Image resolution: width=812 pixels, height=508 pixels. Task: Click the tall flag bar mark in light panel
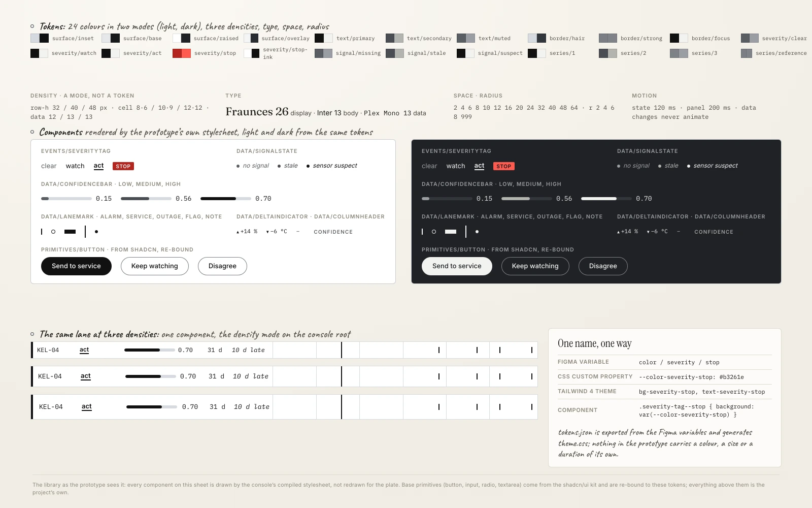(85, 232)
